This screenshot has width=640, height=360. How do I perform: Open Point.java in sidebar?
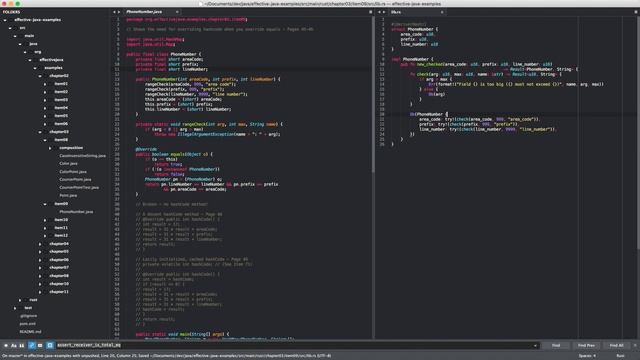(x=68, y=196)
